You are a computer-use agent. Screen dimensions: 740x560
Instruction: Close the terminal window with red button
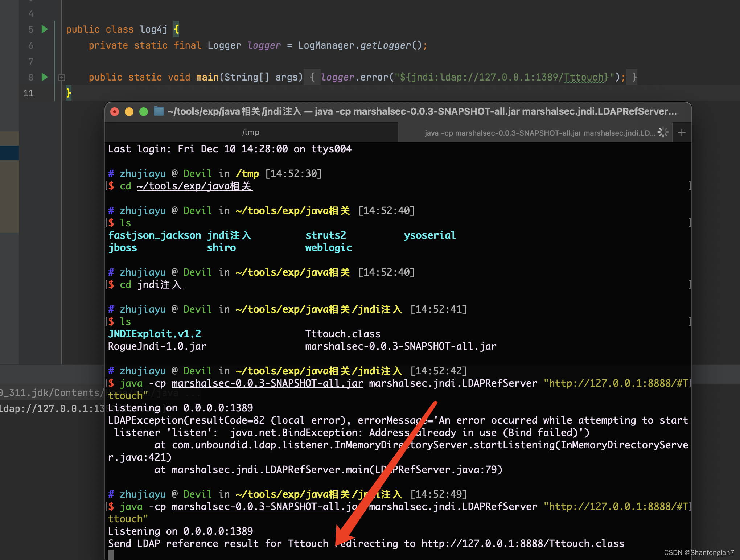[115, 111]
